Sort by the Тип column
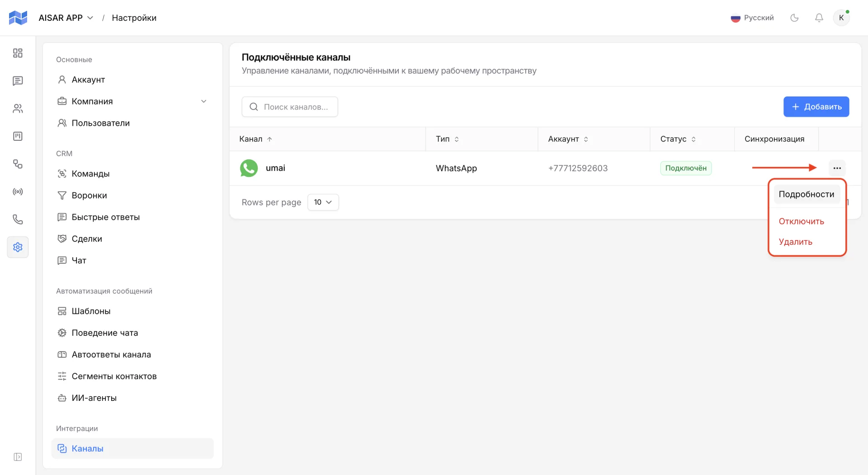The image size is (868, 475). (448, 139)
